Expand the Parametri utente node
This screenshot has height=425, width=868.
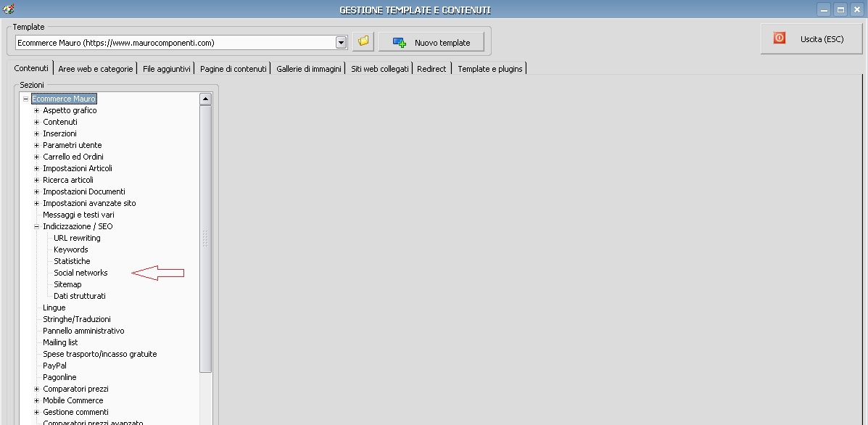click(x=36, y=146)
